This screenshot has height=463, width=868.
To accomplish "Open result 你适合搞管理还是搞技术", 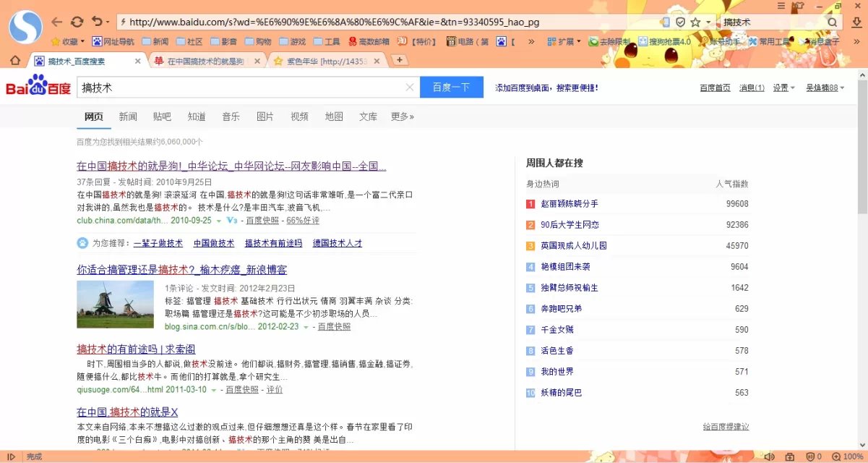I will pyautogui.click(x=182, y=270).
